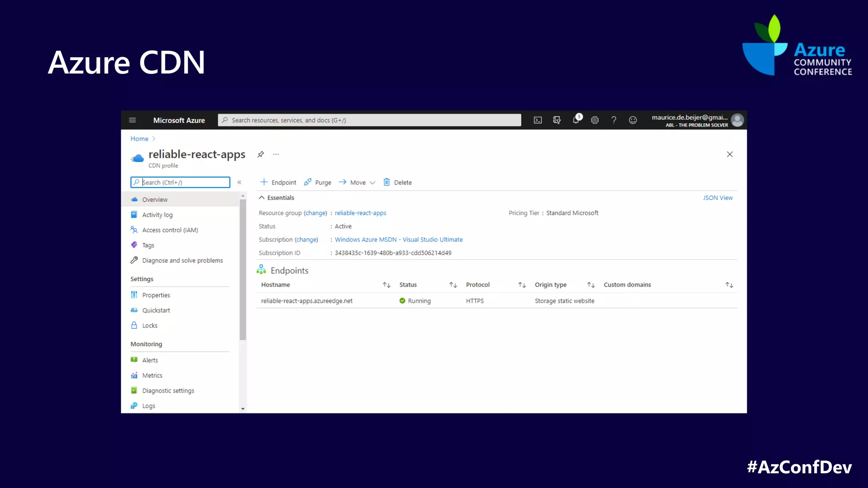
Task: Focus the global search resources box
Action: (x=370, y=120)
